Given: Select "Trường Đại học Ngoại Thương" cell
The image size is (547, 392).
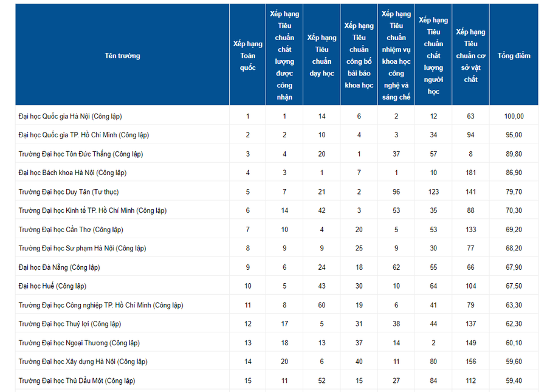Looking at the screenshot, I should click(x=79, y=343).
